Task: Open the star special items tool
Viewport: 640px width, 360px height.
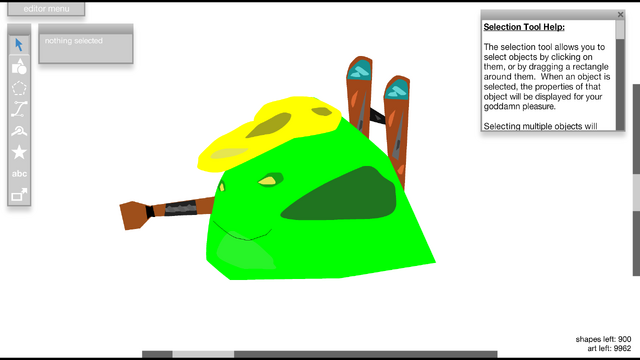Action: (19, 152)
